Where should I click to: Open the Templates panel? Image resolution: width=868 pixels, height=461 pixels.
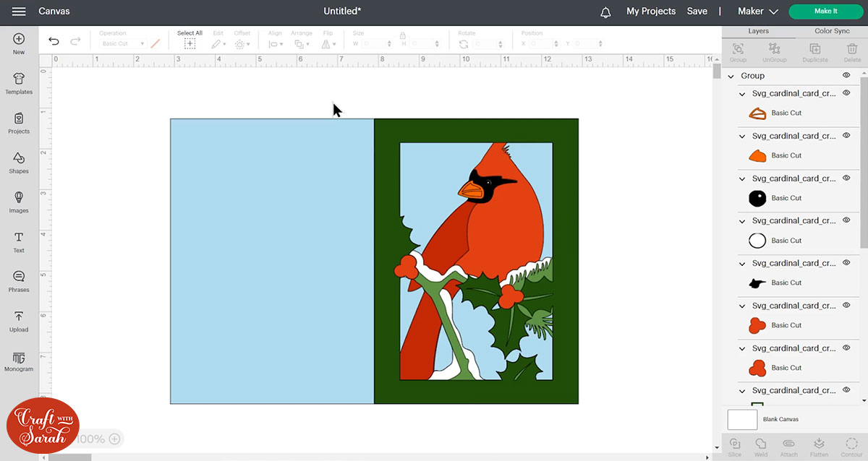(x=19, y=83)
